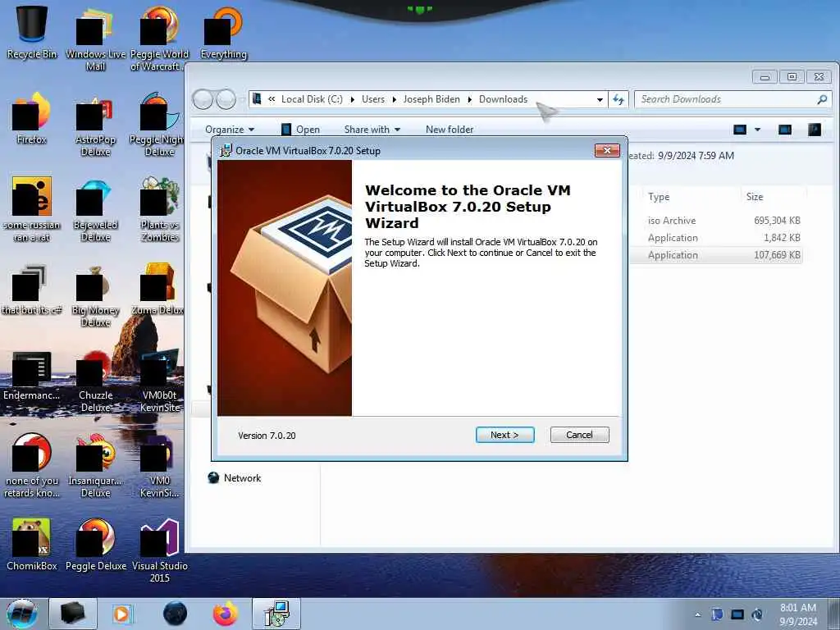The width and height of the screenshot is (840, 630).
Task: Select the ChomikBox desktop icon
Action: tap(32, 545)
